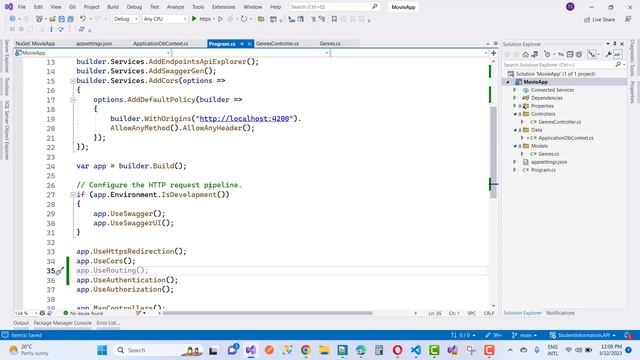Click the Open File toolbar icon
Image resolution: width=640 pixels, height=360 pixels.
52,19
